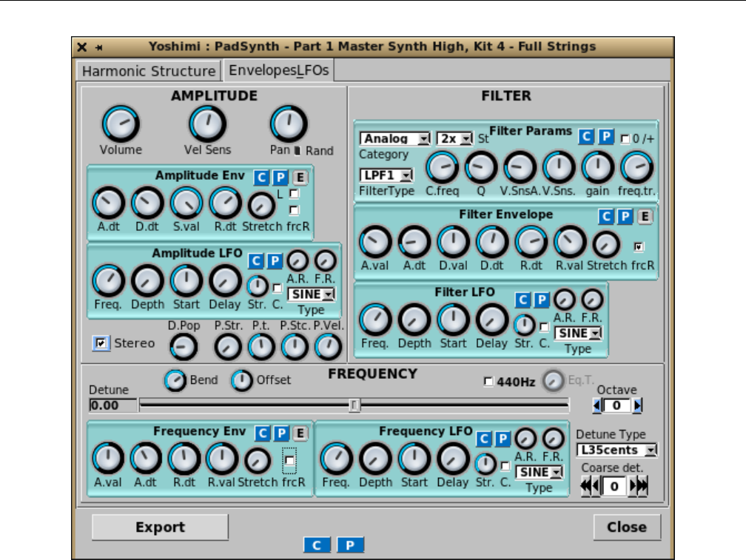Screen dimensions: 746x560
Task: Decrease Octave with left arrow
Action: click(x=597, y=405)
